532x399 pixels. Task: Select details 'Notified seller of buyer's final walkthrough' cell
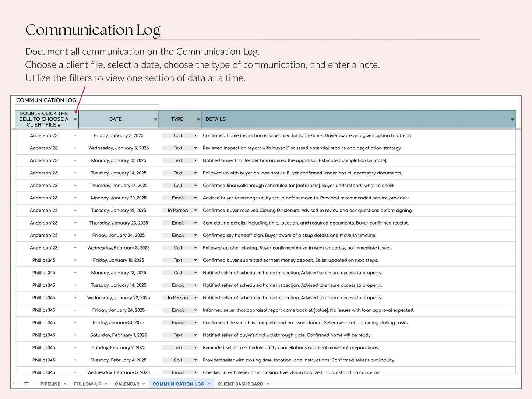359,335
